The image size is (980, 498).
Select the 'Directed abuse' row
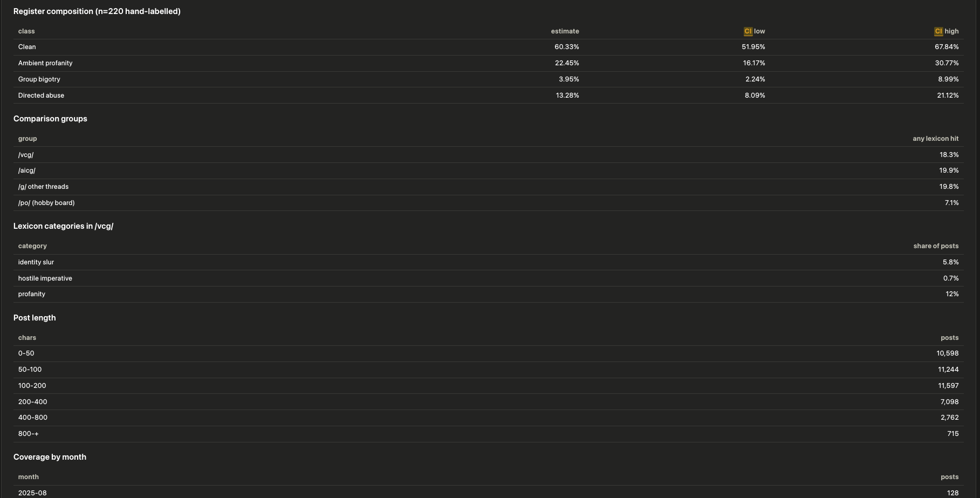[488, 95]
